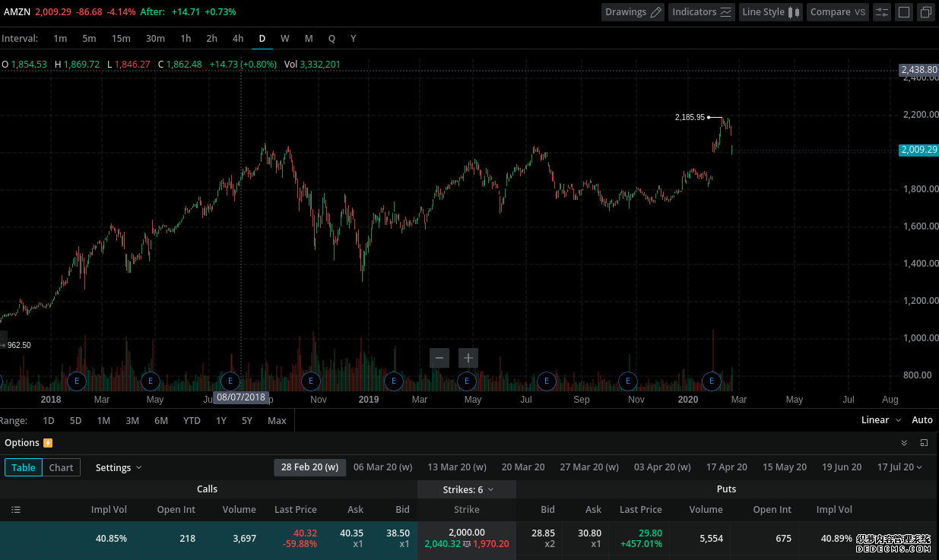Select the M monthly interval

(x=309, y=38)
